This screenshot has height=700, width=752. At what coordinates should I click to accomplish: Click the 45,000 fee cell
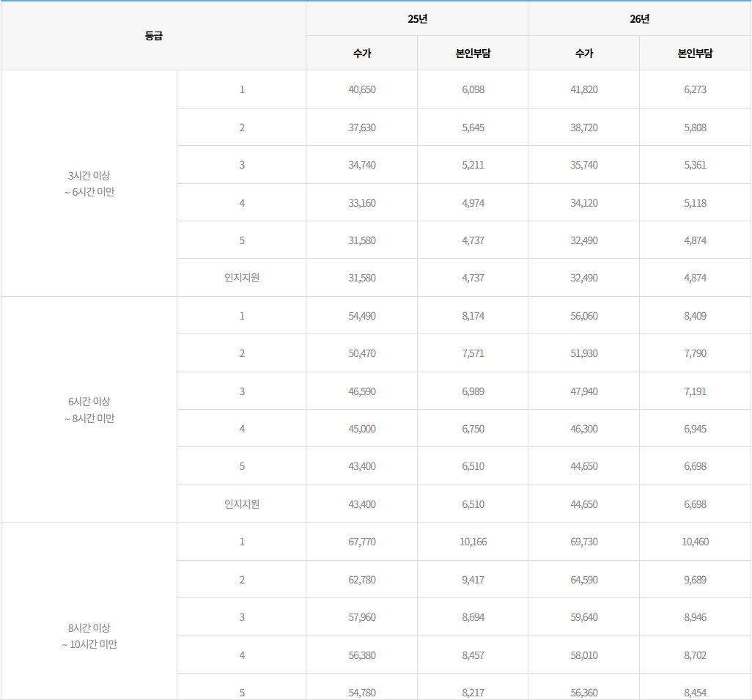tap(361, 429)
